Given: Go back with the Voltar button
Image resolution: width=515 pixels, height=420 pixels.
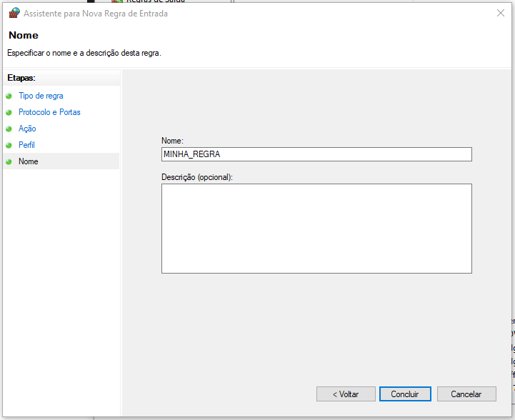Looking at the screenshot, I should 346,394.
